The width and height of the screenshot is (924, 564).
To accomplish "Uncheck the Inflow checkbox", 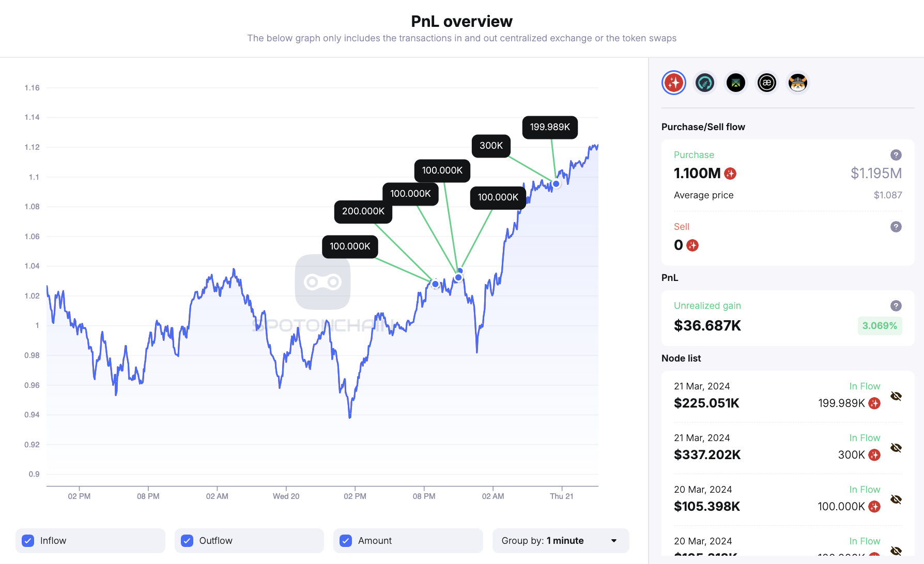I will coord(28,541).
